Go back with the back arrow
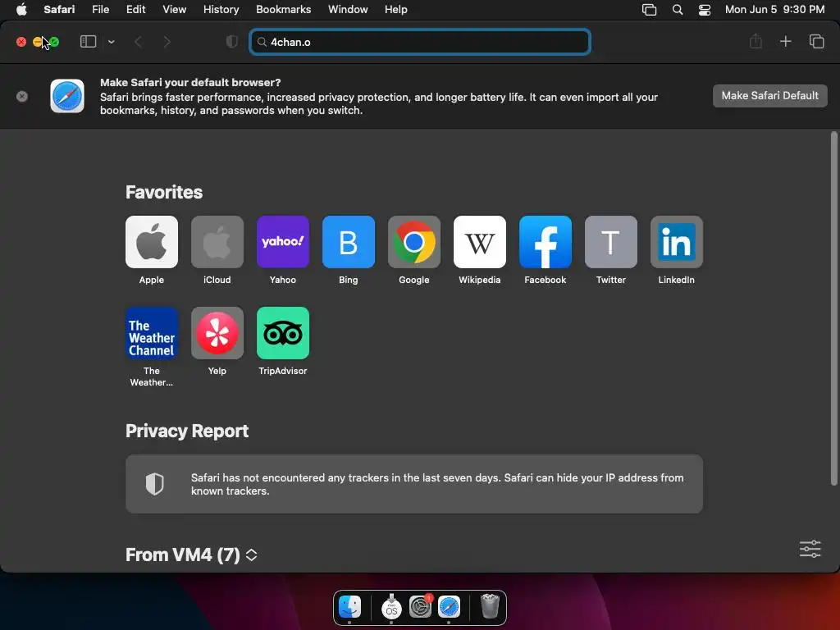 pos(138,42)
